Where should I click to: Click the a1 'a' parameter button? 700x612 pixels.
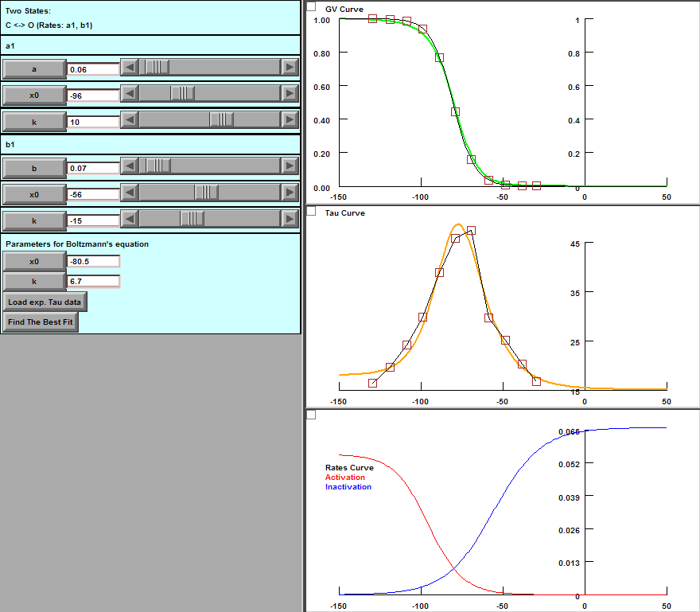point(34,69)
